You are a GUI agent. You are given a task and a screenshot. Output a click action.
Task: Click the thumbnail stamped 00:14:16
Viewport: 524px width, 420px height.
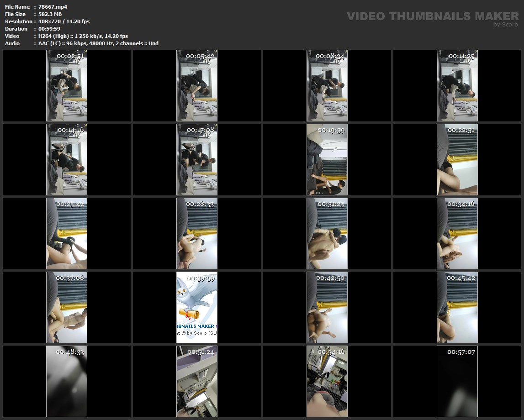pos(67,160)
